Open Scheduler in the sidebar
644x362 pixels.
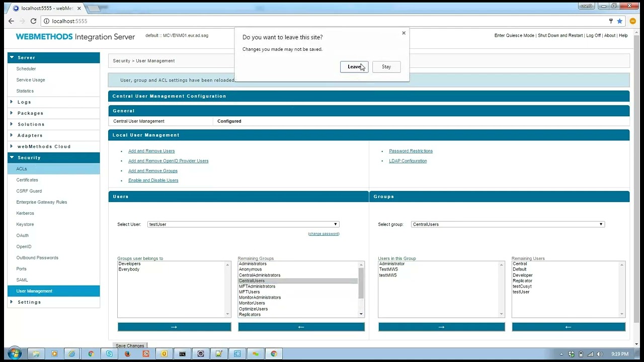(26, 69)
